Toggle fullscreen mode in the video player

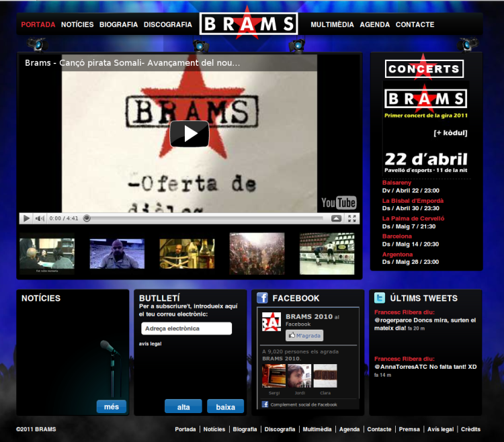coord(352,218)
